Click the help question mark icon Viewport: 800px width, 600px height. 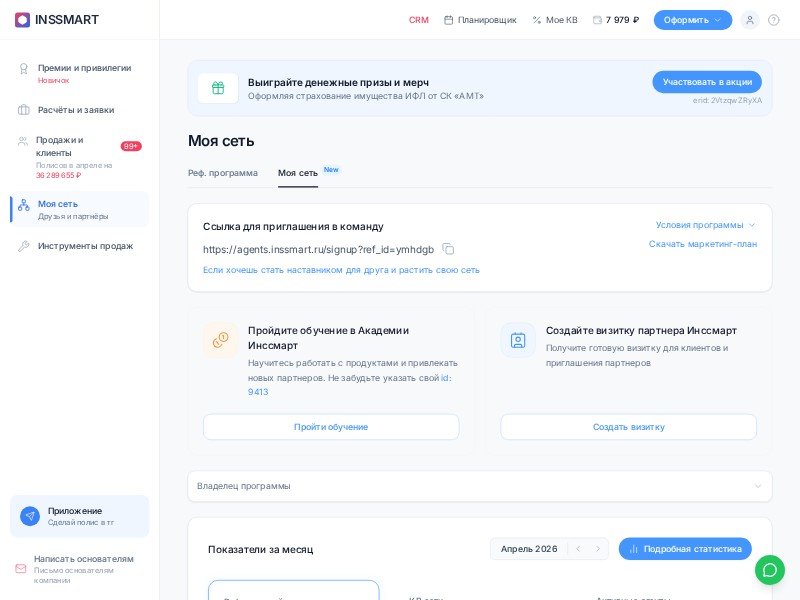pyautogui.click(x=774, y=20)
